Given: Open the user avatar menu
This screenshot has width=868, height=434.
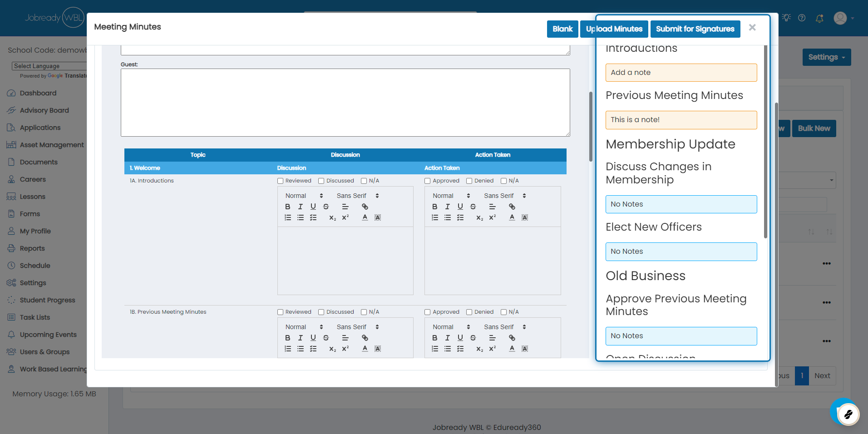Looking at the screenshot, I should pyautogui.click(x=844, y=18).
